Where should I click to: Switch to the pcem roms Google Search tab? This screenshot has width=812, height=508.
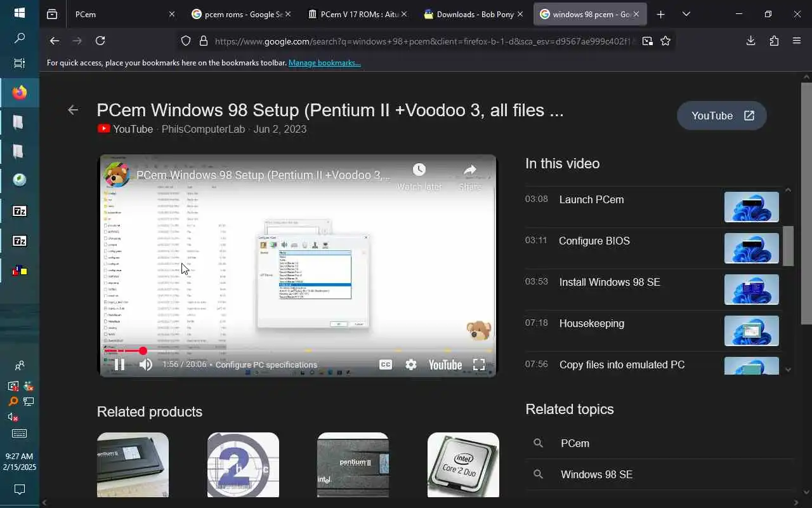point(241,14)
